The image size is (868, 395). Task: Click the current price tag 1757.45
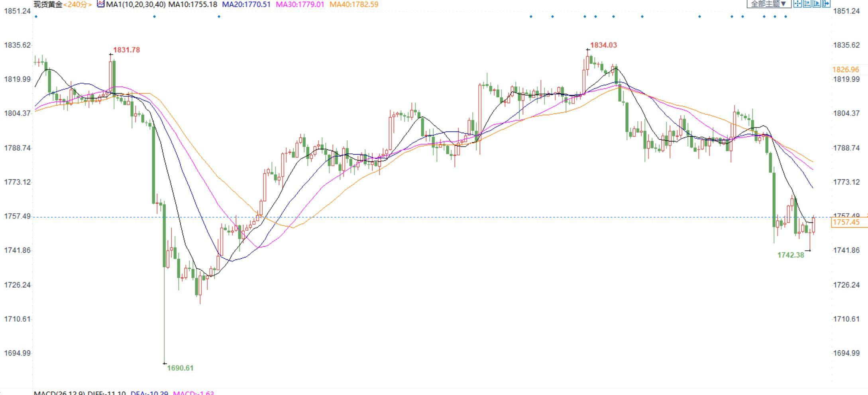(x=846, y=222)
